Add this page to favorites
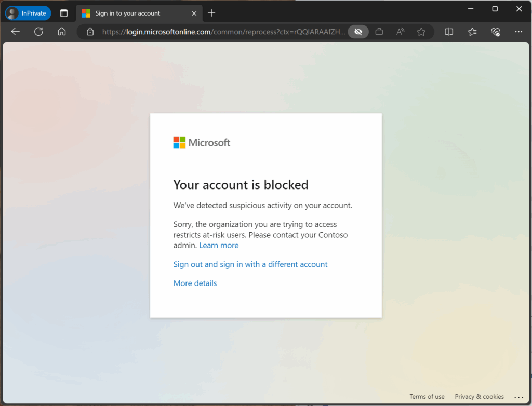This screenshot has height=406, width=532. click(x=421, y=32)
